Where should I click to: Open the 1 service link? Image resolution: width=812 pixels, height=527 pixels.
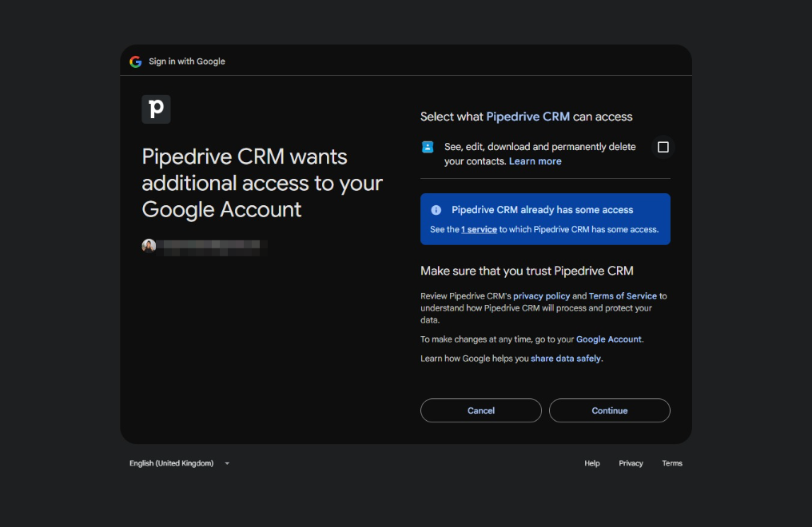[x=479, y=230]
